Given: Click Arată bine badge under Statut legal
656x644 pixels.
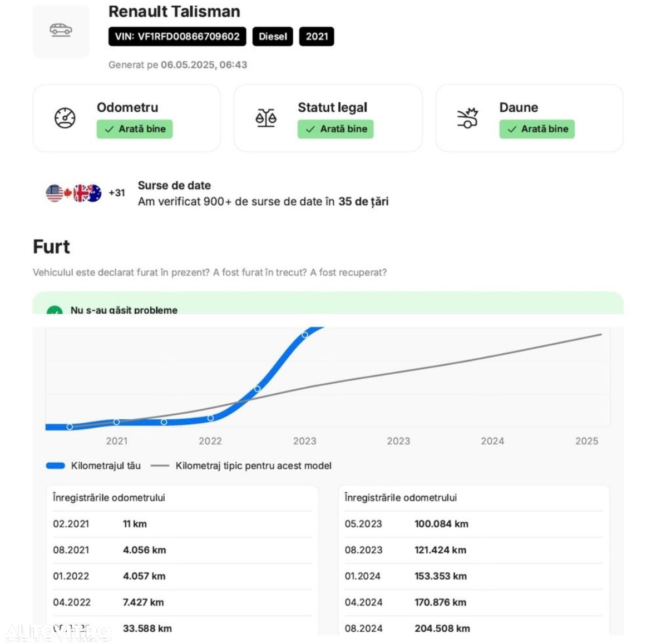Looking at the screenshot, I should pyautogui.click(x=336, y=129).
